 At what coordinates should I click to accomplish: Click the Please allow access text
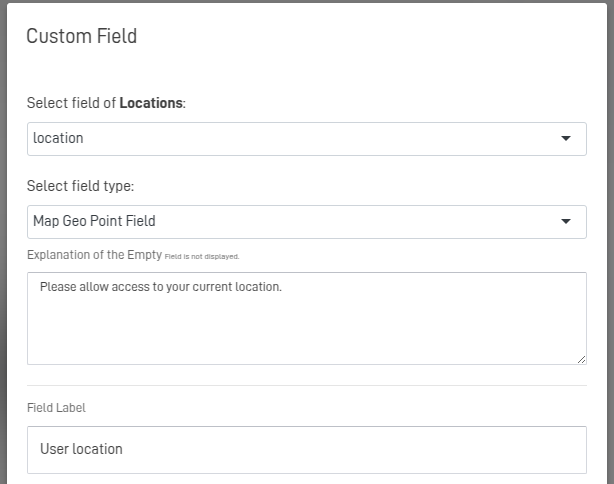[161, 287]
